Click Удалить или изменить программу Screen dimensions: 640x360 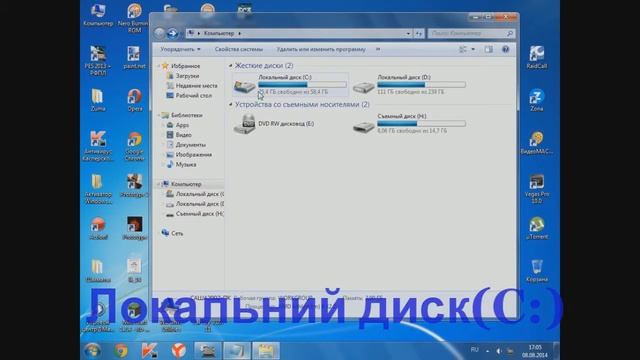(321, 49)
